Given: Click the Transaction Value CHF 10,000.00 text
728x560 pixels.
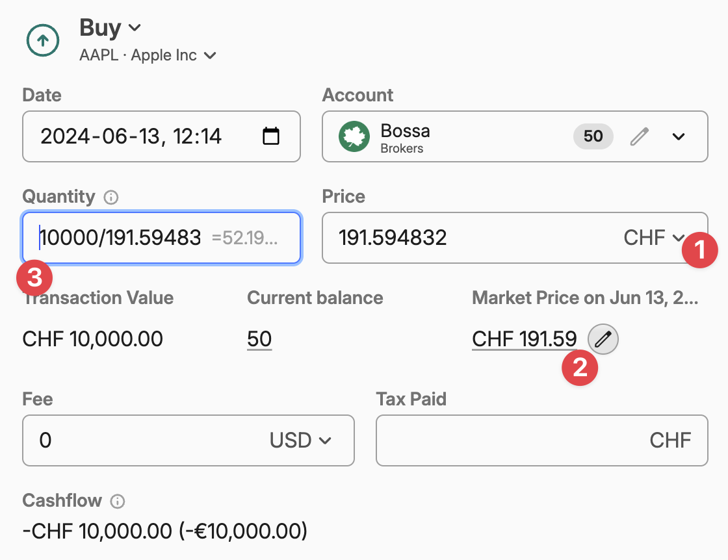Looking at the screenshot, I should click(93, 339).
